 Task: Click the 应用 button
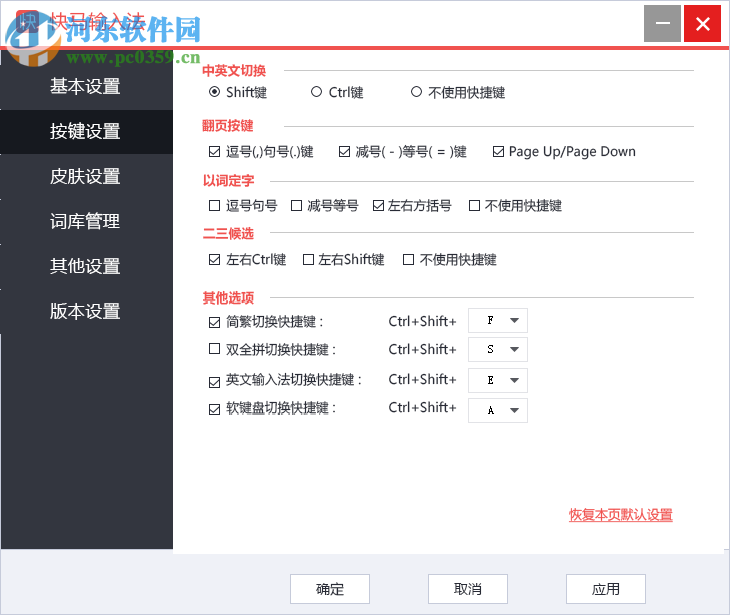(x=606, y=589)
